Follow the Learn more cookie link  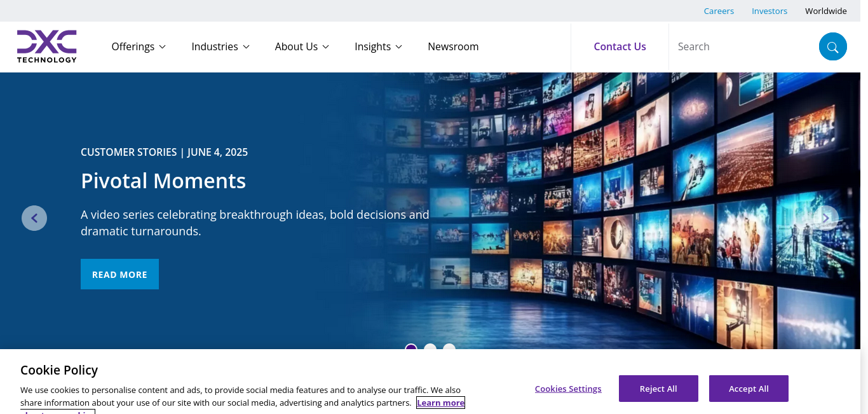(441, 403)
